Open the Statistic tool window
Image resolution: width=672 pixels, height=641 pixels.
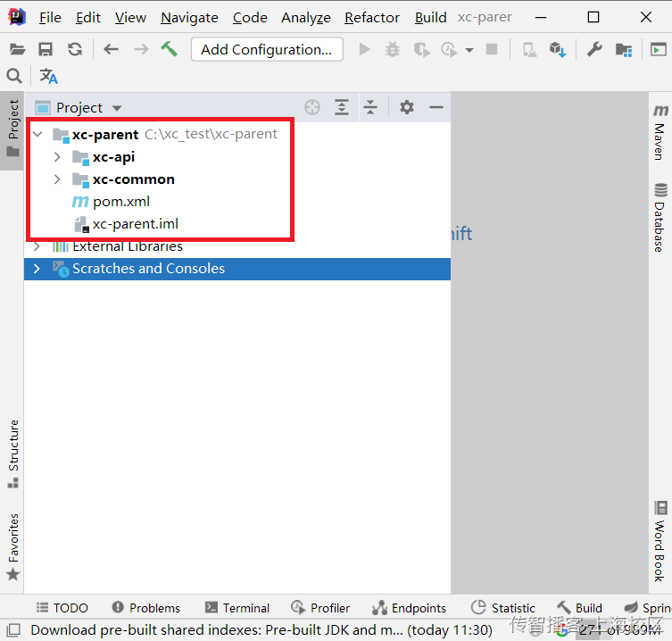[503, 608]
